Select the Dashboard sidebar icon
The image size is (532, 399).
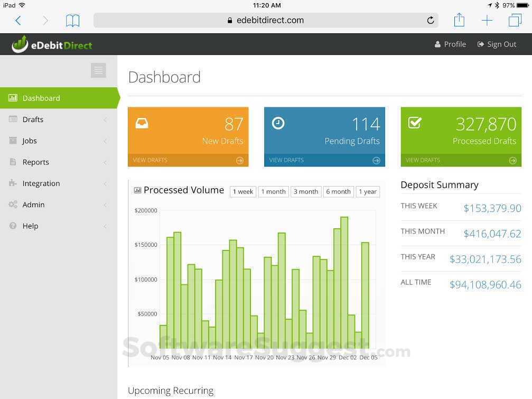[13, 98]
